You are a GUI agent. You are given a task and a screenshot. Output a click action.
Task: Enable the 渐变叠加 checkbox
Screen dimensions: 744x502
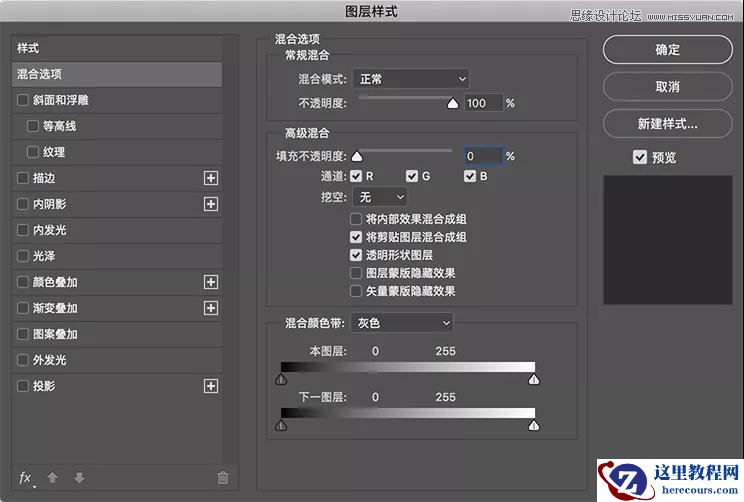point(23,308)
